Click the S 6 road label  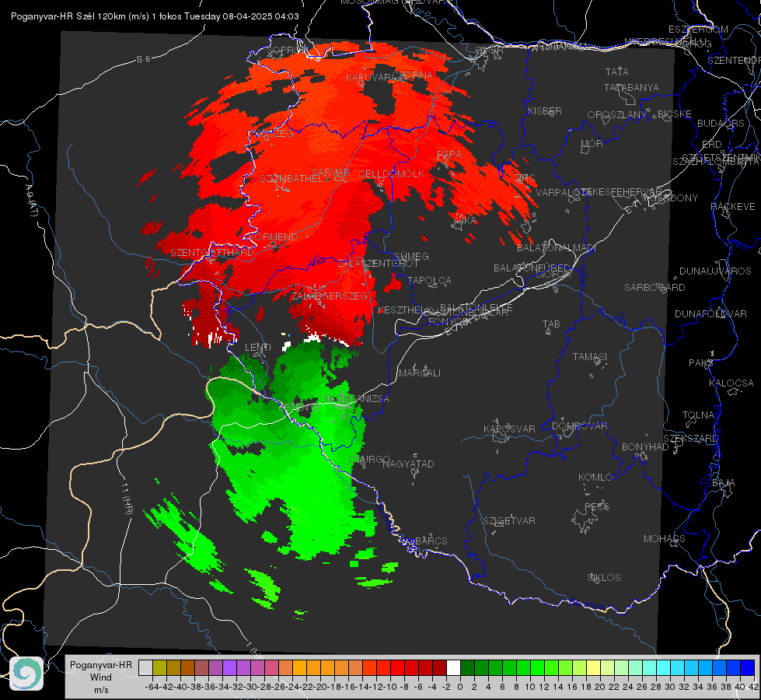(x=143, y=59)
